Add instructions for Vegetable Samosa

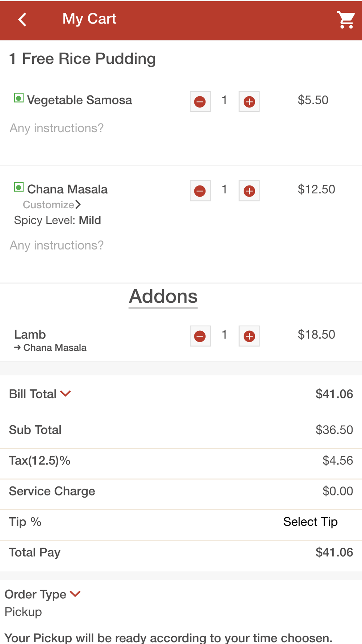[x=56, y=128]
